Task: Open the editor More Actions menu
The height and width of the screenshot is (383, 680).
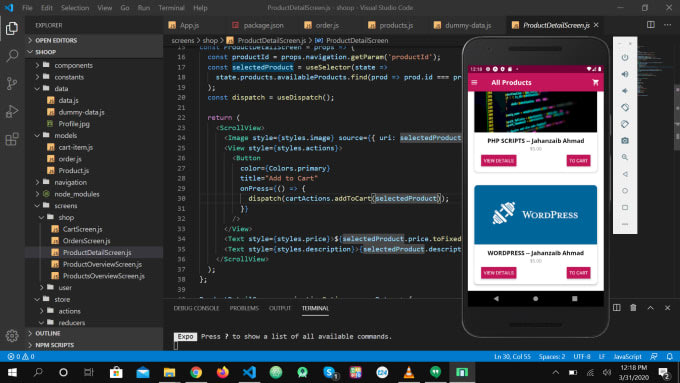Action: 667,25
